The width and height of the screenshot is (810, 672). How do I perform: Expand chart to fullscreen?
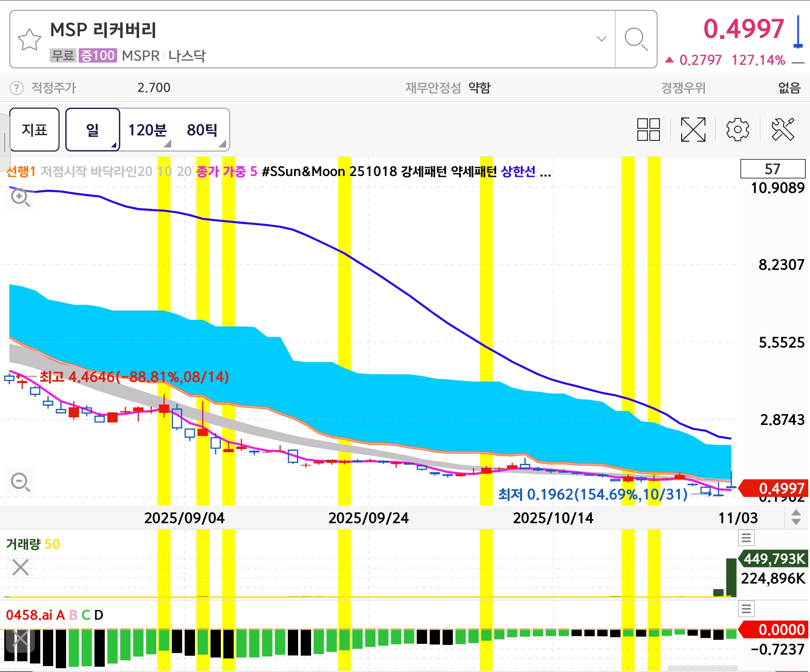pyautogui.click(x=693, y=130)
